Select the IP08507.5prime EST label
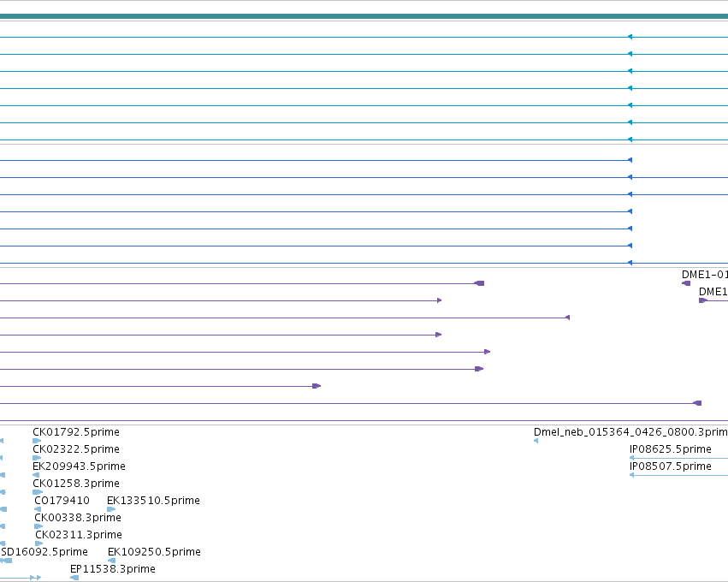Image resolution: width=728 pixels, height=582 pixels. (x=671, y=466)
